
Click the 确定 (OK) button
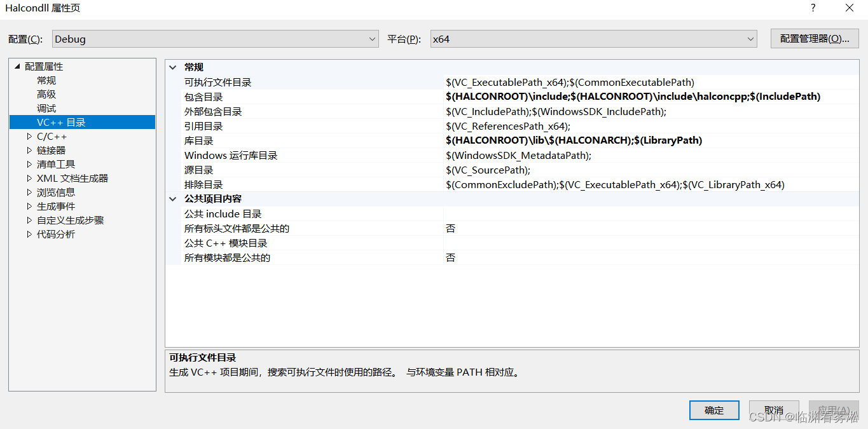(714, 410)
